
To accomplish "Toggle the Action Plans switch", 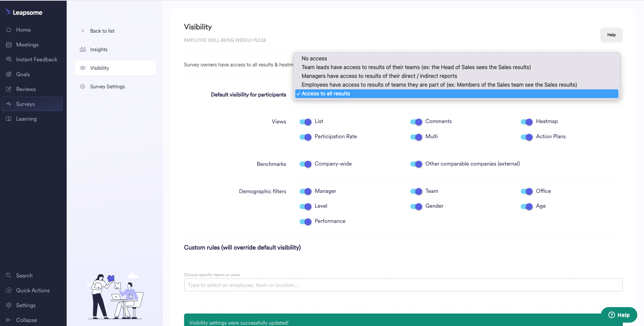I will tap(527, 137).
